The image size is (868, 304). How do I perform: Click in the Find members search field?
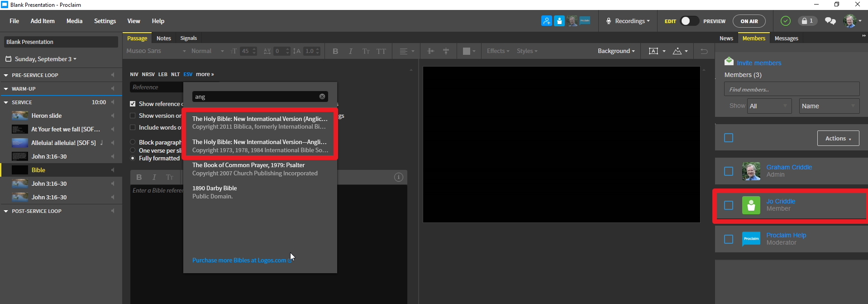point(792,89)
